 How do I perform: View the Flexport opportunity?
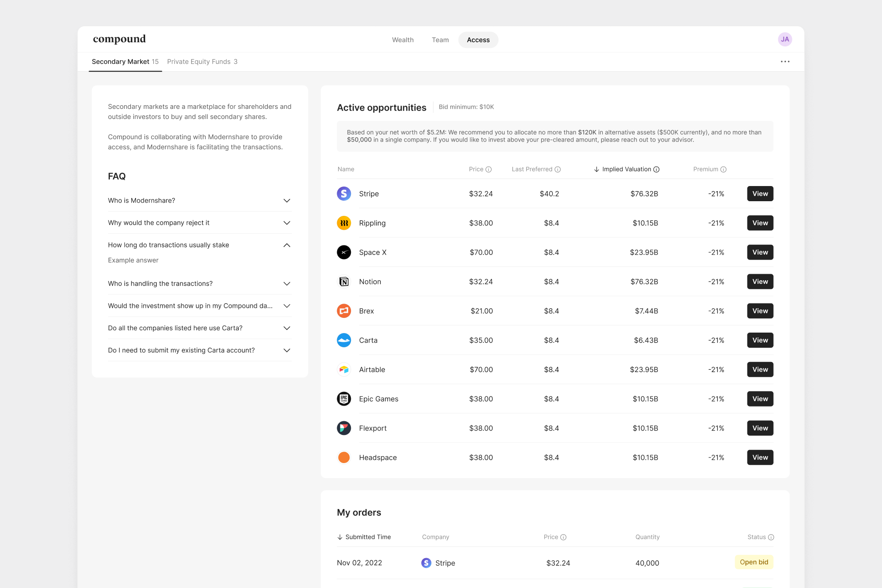(760, 428)
